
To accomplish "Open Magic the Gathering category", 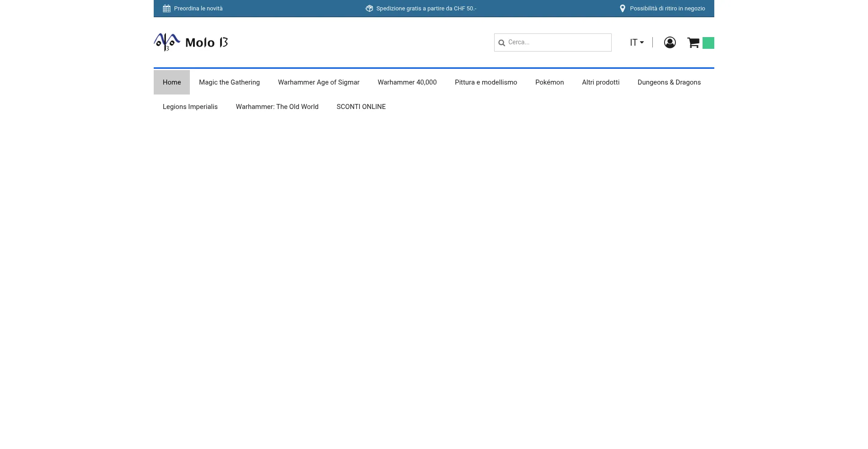I will [229, 82].
